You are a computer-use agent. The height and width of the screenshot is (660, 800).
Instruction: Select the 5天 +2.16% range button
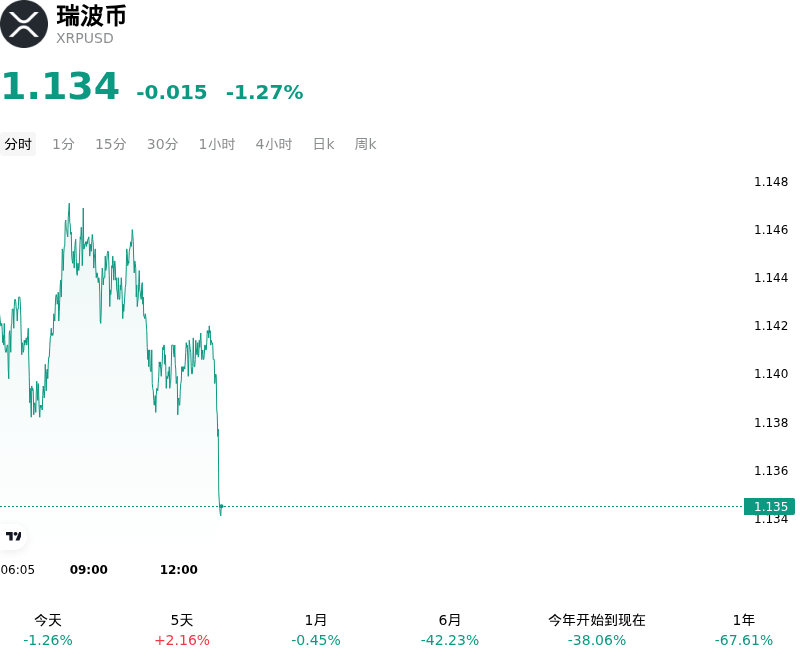point(182,630)
